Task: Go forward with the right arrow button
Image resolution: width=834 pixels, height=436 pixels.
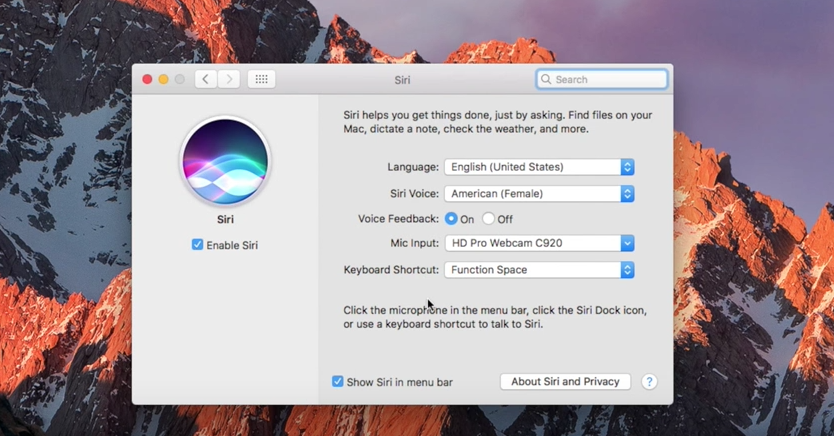Action: 229,79
